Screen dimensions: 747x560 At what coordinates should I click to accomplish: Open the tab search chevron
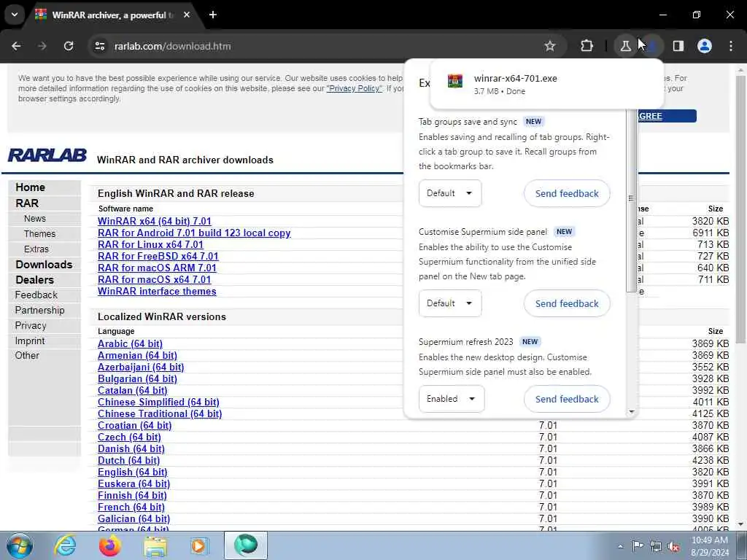click(x=15, y=15)
